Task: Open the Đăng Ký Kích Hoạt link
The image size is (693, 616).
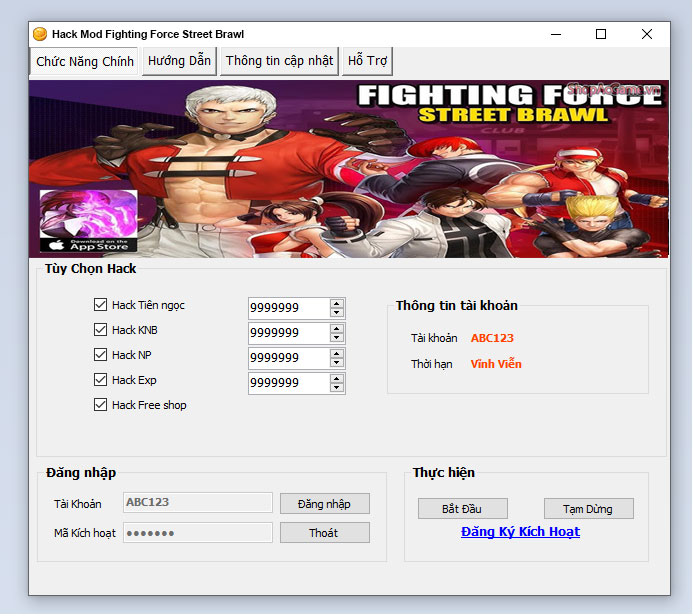Action: 520,532
